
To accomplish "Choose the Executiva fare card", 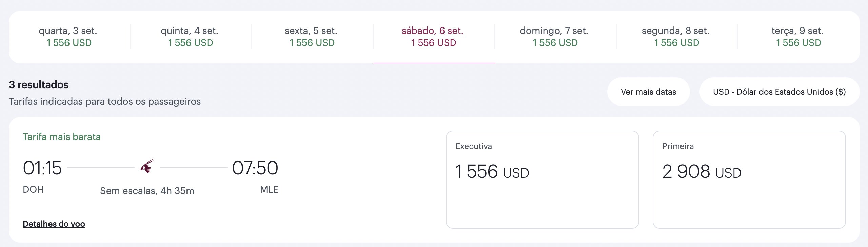I will (x=542, y=179).
